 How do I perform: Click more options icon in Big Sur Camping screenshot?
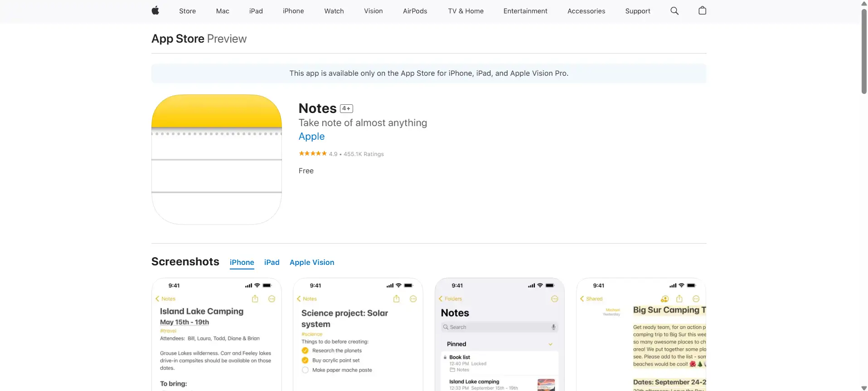point(696,299)
